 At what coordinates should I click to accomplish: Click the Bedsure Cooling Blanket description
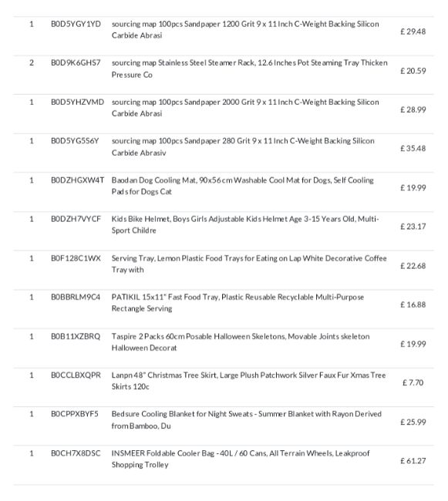[247, 420]
